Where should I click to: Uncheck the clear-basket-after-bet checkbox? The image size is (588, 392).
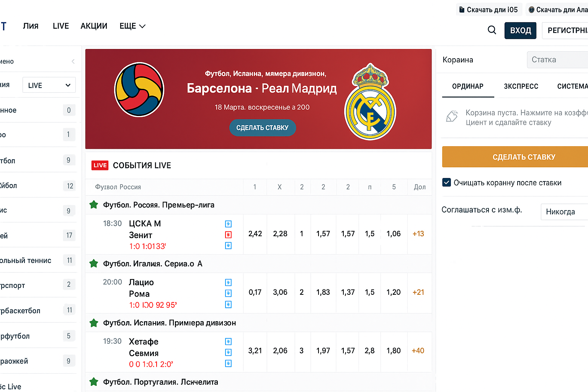pyautogui.click(x=446, y=183)
